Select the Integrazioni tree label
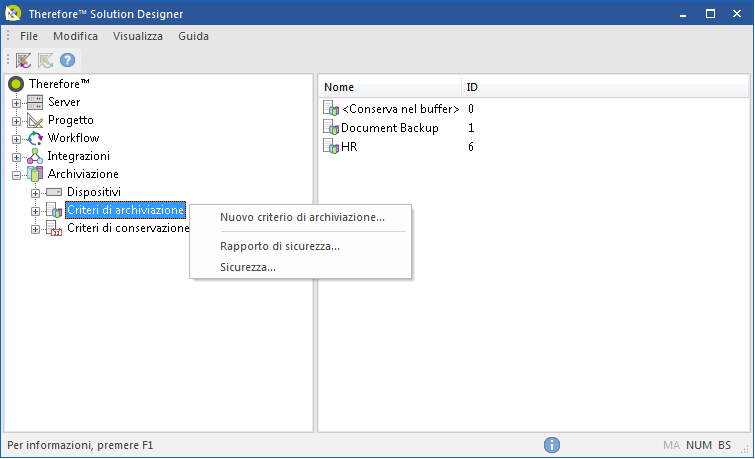 [x=78, y=156]
